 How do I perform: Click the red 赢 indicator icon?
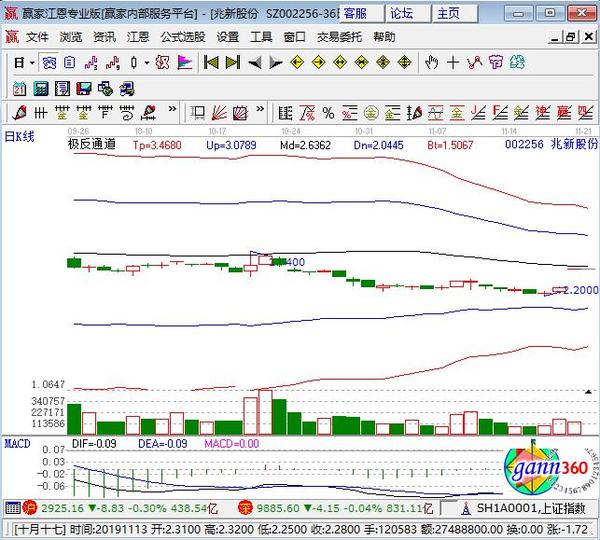pyautogui.click(x=564, y=113)
